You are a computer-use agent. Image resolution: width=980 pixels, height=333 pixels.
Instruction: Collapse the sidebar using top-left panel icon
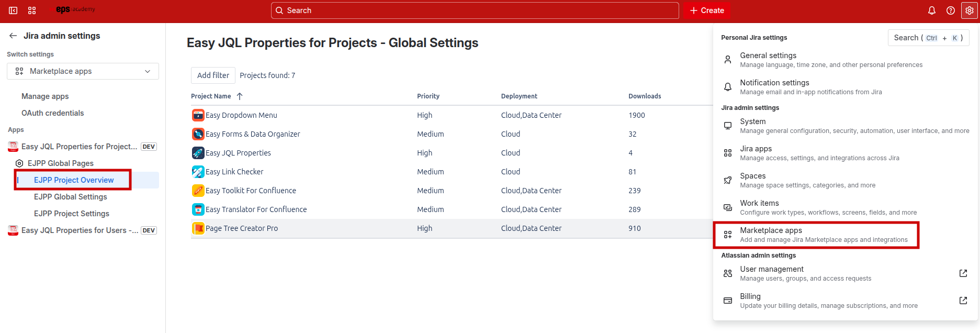13,10
